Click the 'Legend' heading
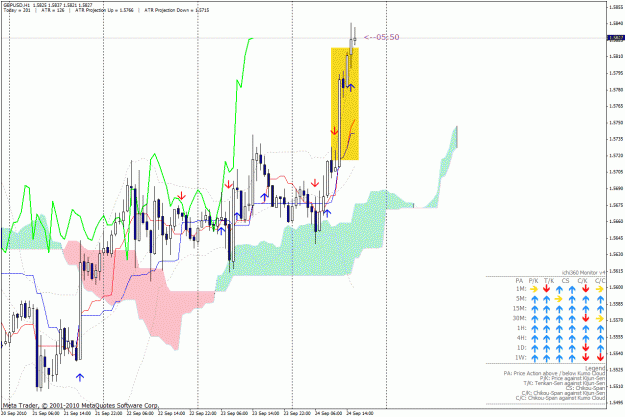This screenshot has width=625, height=417. tap(595, 368)
